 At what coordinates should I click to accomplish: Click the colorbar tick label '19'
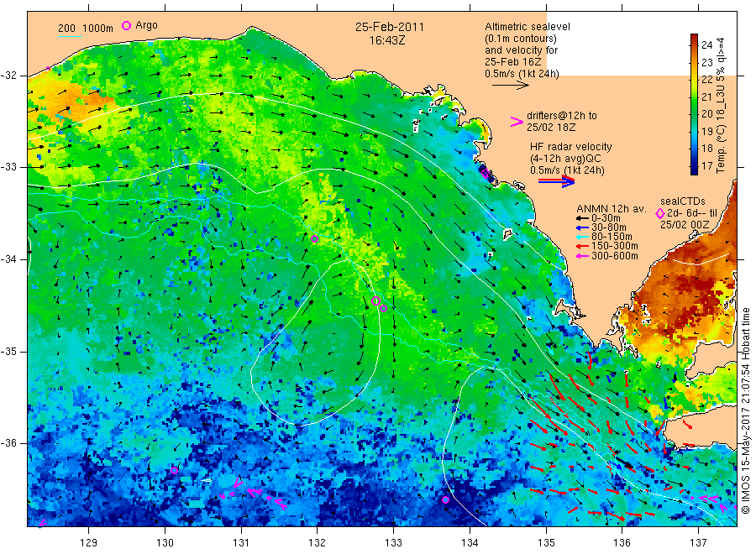(x=706, y=131)
